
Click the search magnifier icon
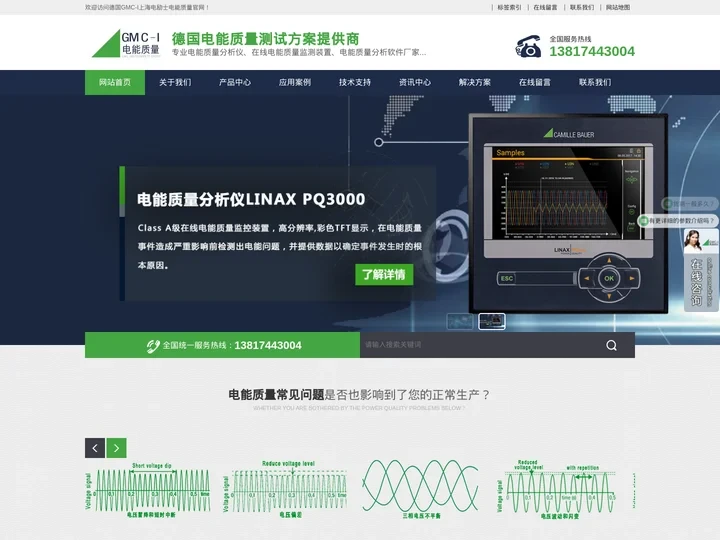pos(611,345)
